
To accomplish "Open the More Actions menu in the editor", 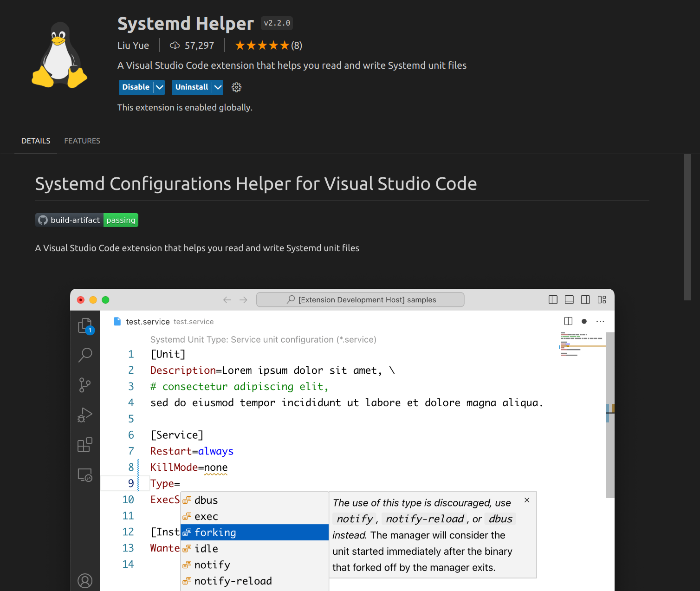I will [x=600, y=321].
